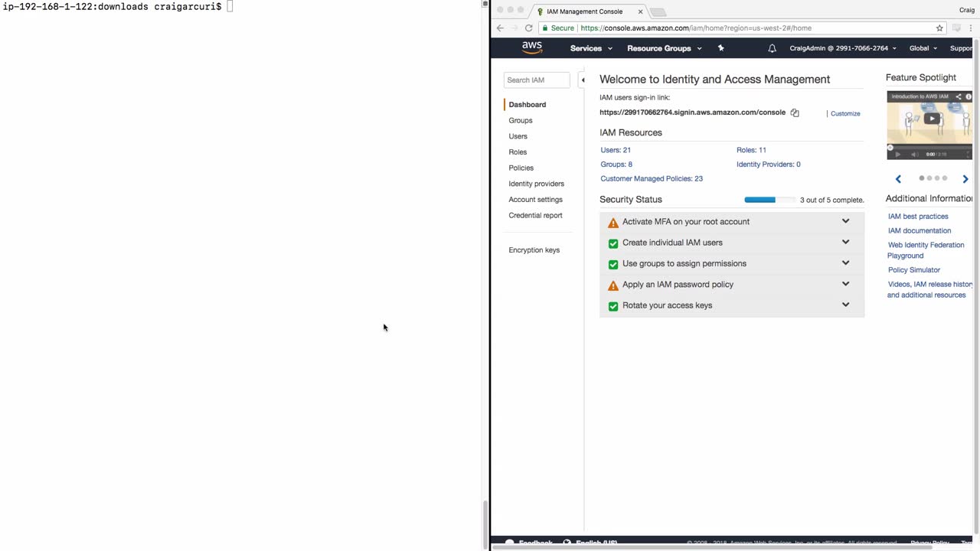Close the IAM Management Console tab
This screenshot has width=980, height=551.
click(640, 11)
